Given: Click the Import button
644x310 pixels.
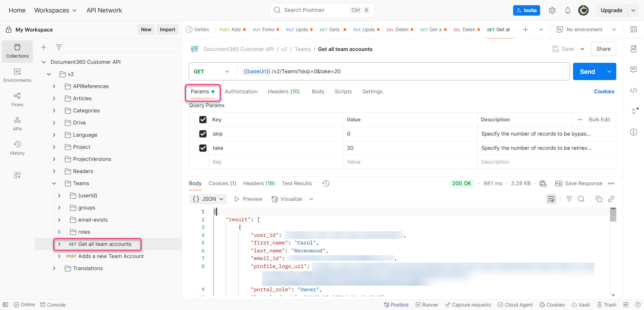Looking at the screenshot, I should (168, 29).
